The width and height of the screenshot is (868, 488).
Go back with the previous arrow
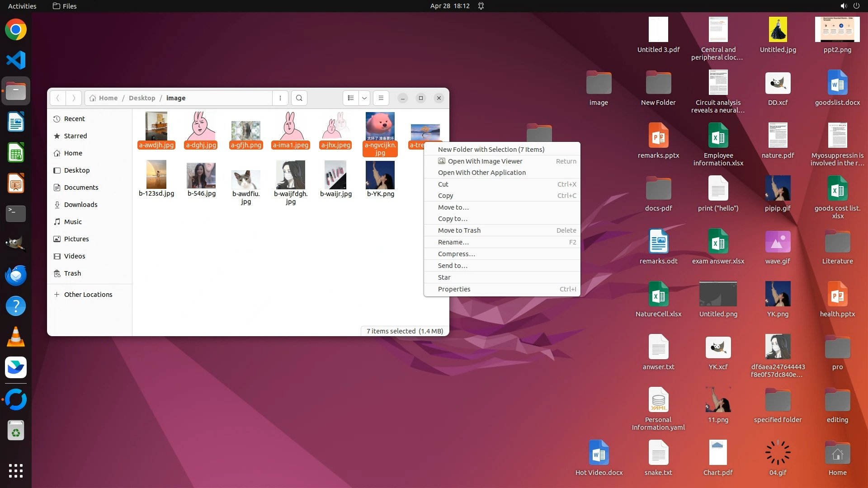(58, 98)
